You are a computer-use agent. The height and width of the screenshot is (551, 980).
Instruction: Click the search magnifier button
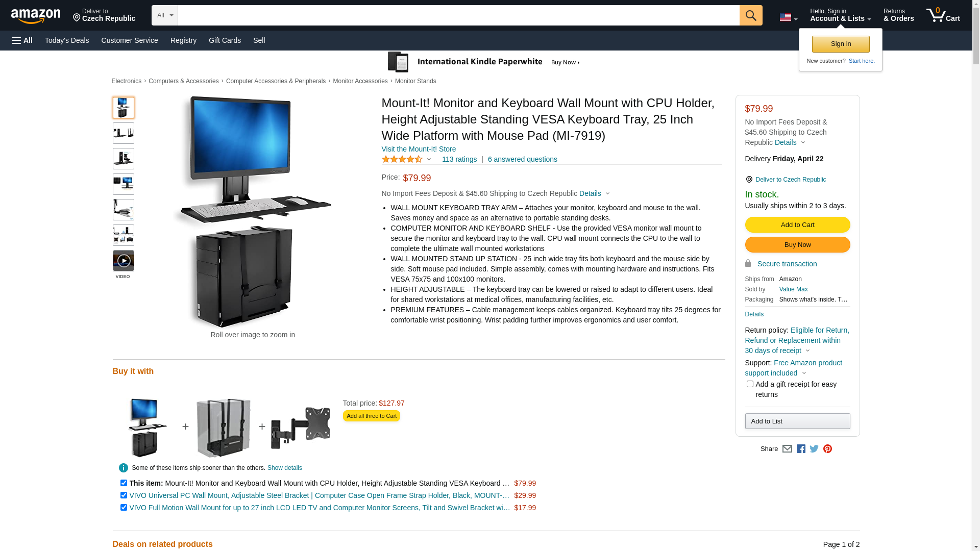(751, 15)
